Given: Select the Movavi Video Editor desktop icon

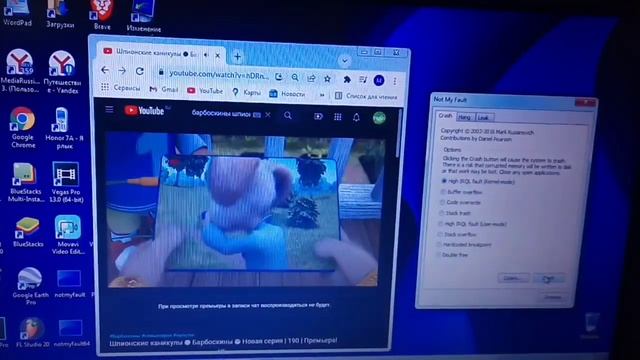Looking at the screenshot, I should pos(68,234).
